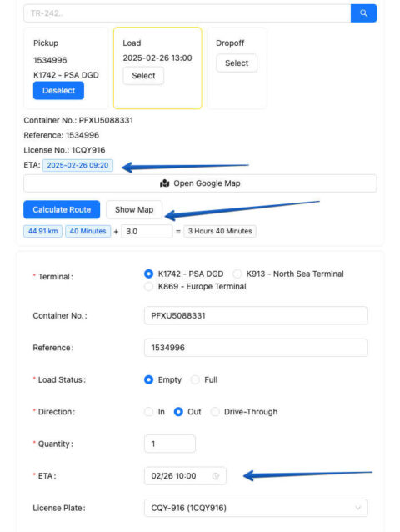Click the 3.0 extra hours input

[x=147, y=231]
